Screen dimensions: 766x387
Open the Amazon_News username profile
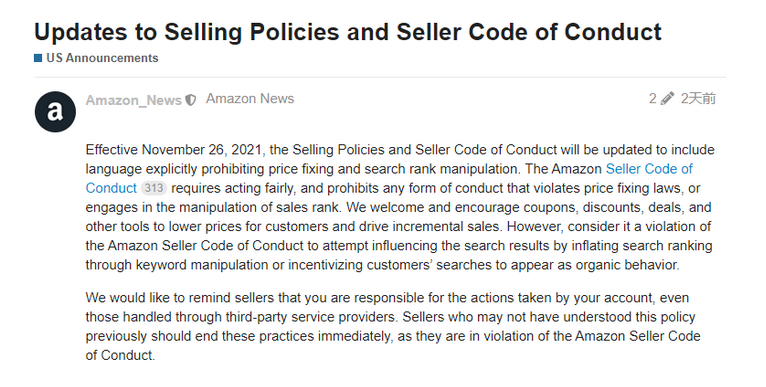[134, 100]
